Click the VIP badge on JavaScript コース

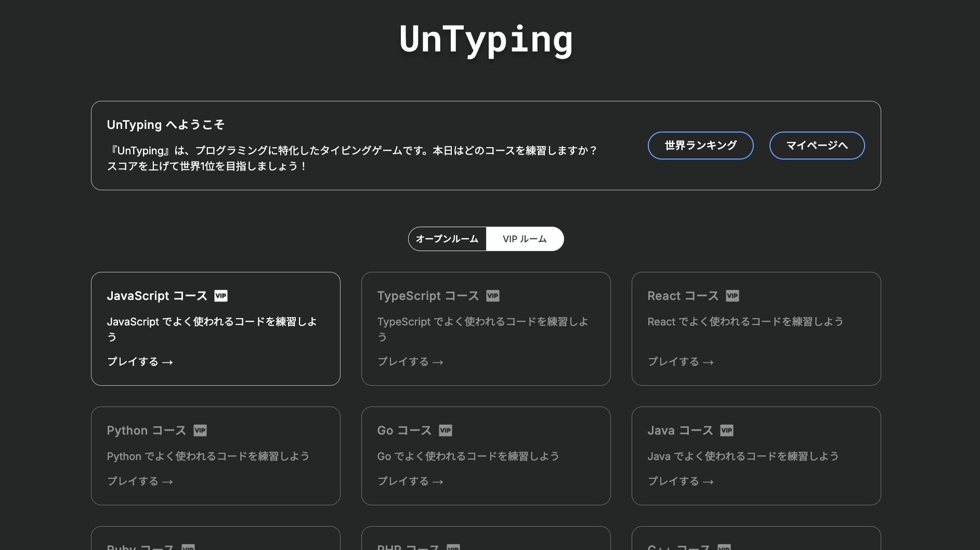(221, 296)
